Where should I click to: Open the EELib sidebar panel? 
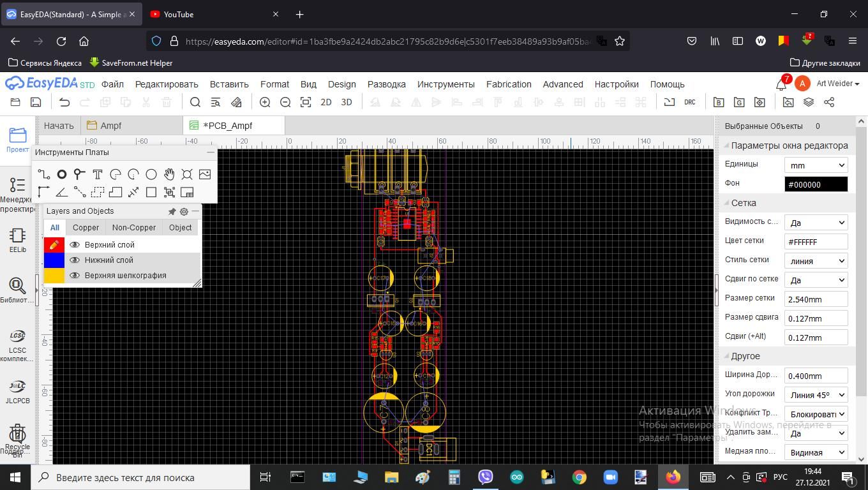click(x=17, y=240)
